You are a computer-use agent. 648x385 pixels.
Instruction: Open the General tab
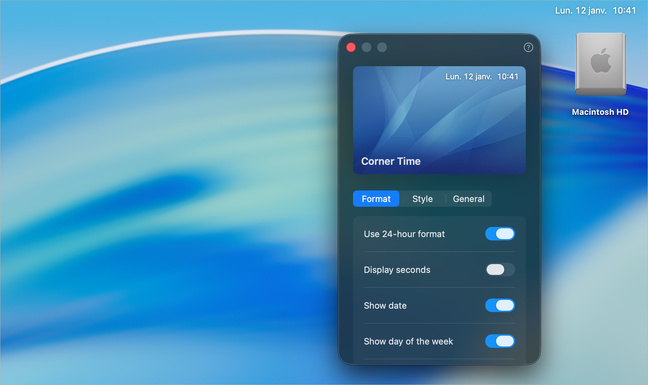tap(468, 199)
